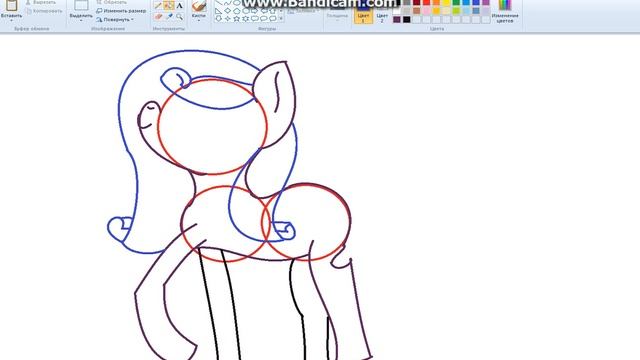This screenshot has width=640, height=360.
Task: Select the Color picker eyedropper tool
Action: point(169,16)
